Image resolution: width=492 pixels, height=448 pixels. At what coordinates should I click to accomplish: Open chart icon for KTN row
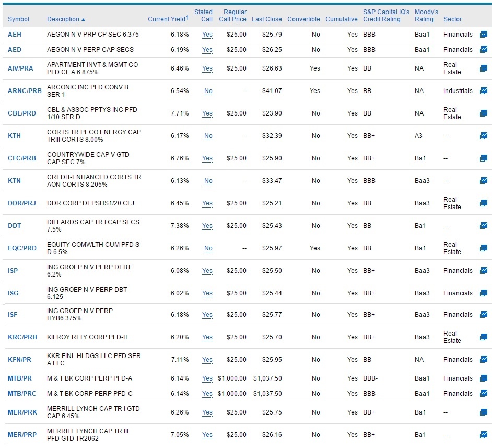(x=484, y=180)
